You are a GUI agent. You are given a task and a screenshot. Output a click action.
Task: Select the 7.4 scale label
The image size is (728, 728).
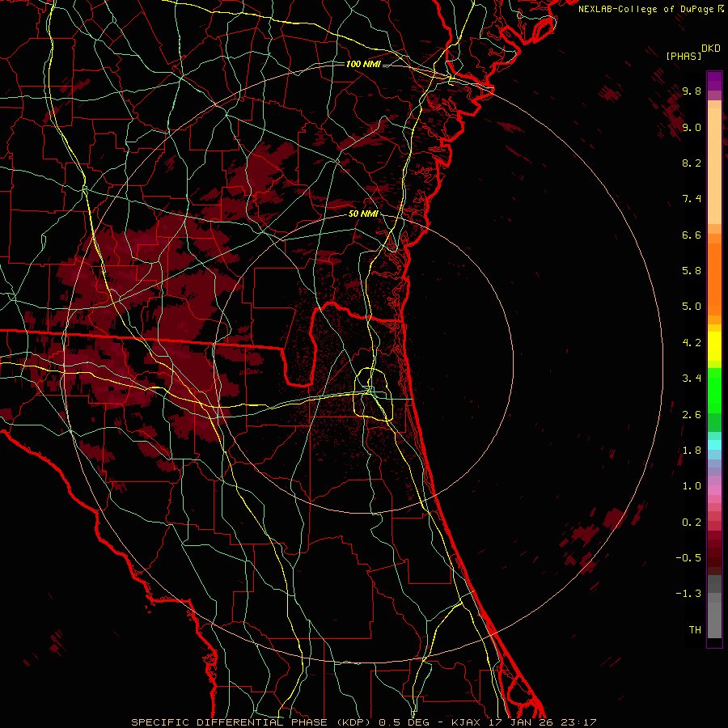click(x=692, y=199)
